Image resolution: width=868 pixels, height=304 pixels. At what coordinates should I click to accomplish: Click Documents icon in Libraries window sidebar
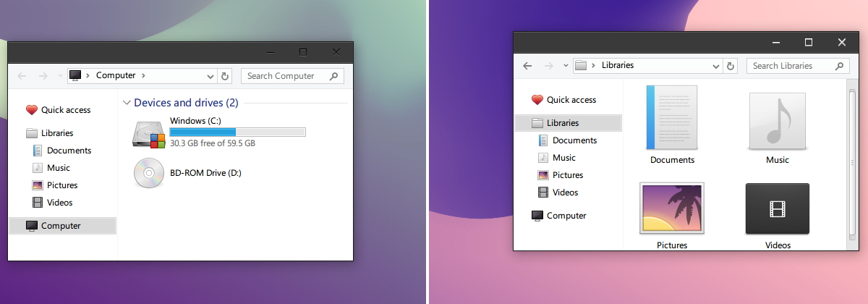(x=543, y=140)
